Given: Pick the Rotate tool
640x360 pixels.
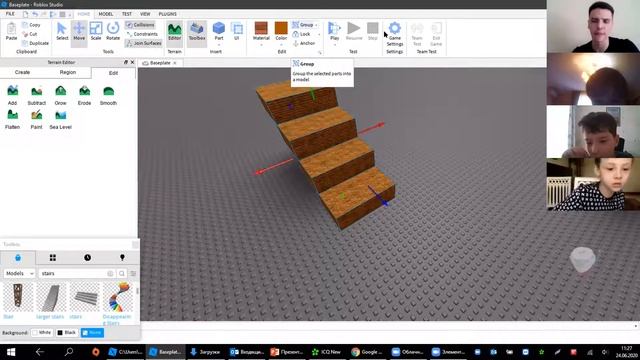Looking at the screenshot, I should (113, 32).
